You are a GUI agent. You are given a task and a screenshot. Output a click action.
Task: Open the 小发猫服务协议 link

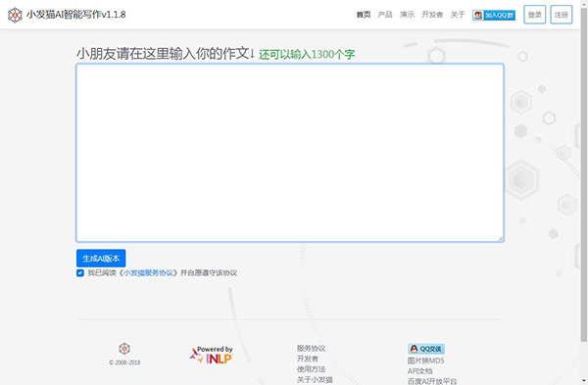[148, 273]
